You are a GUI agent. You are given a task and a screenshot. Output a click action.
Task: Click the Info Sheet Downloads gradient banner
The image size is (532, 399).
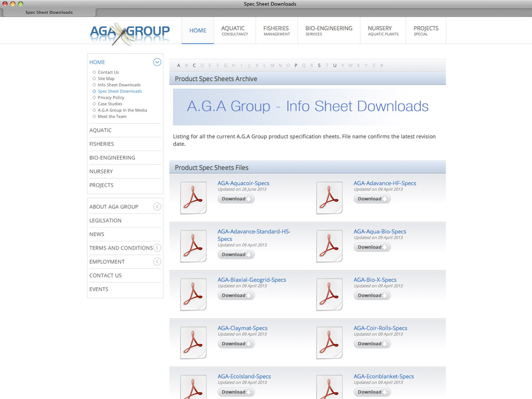click(307, 106)
